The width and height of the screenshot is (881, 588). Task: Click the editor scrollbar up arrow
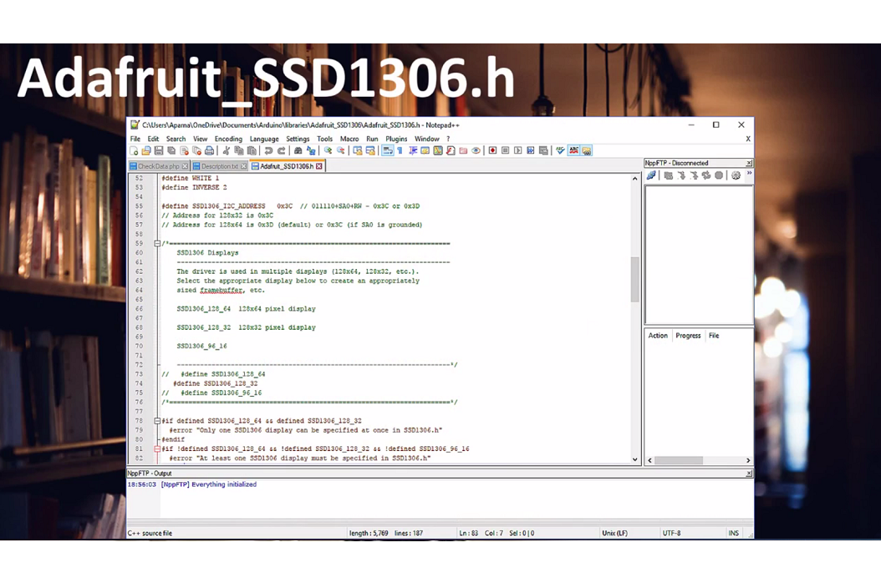635,179
